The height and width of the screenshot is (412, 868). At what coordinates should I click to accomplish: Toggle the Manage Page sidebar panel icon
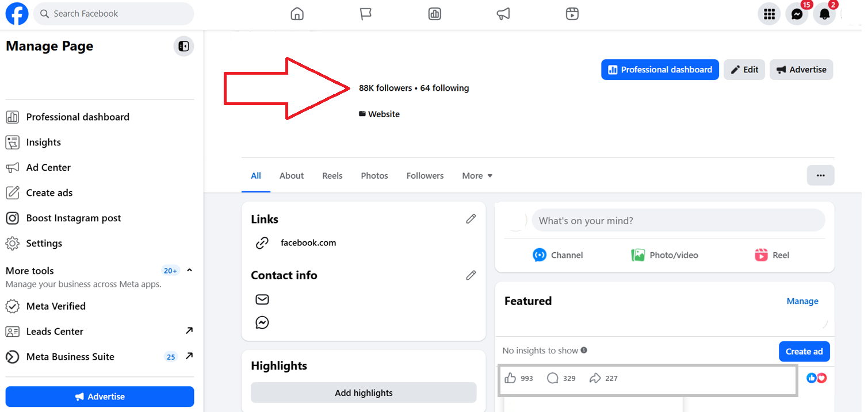point(183,46)
